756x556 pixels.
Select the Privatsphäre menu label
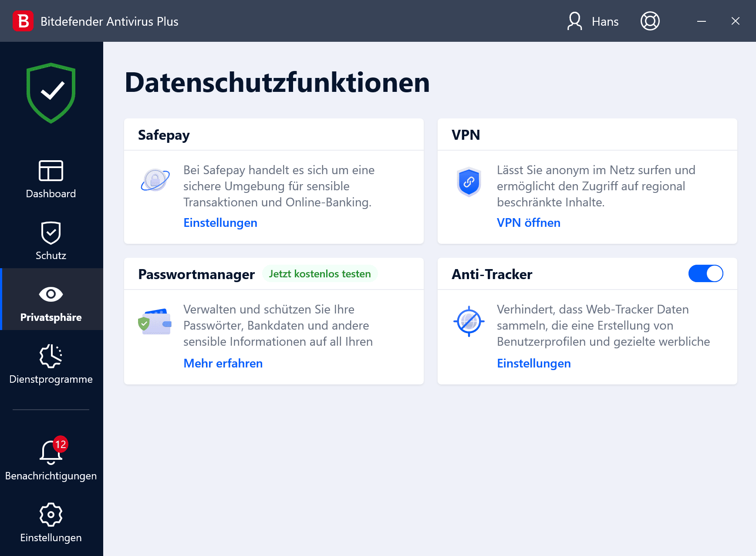51,317
